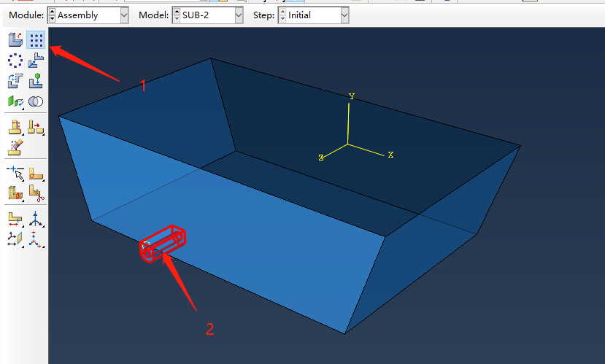Click the yellow XYZ coordinate triad origin
Viewport: 605px width, 364px height.
(349, 144)
